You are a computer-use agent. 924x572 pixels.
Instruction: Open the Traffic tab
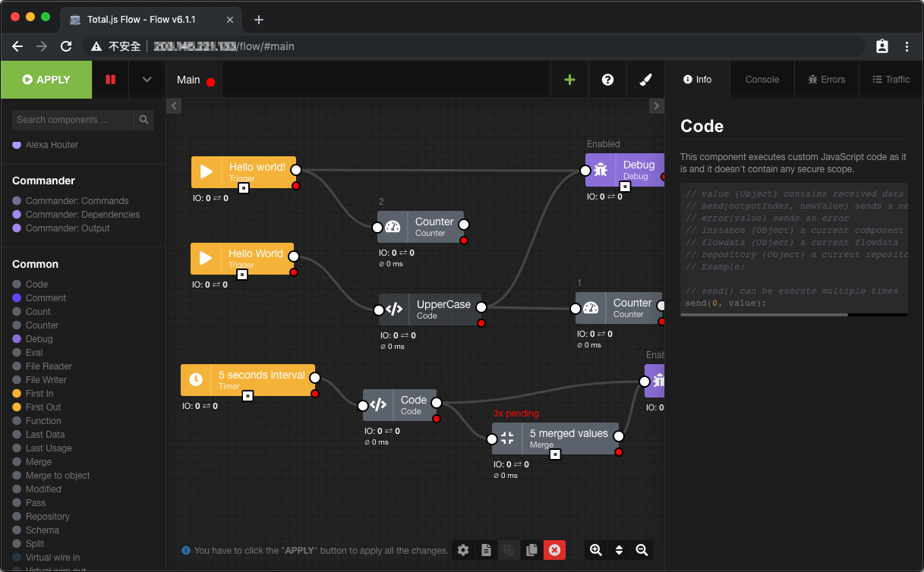(892, 79)
